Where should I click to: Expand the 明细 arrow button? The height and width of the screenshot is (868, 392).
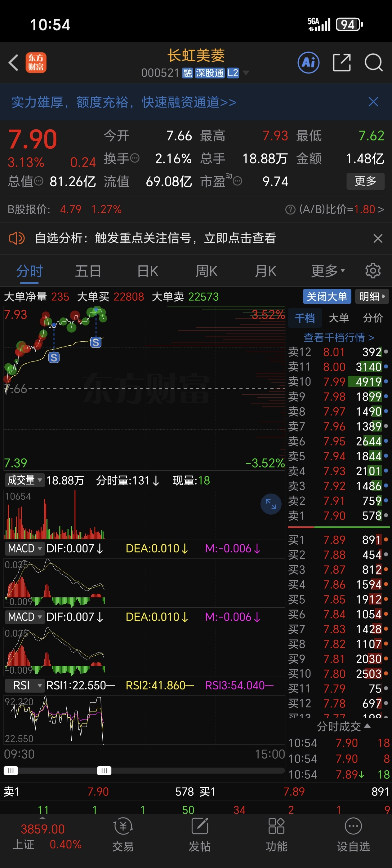click(372, 297)
